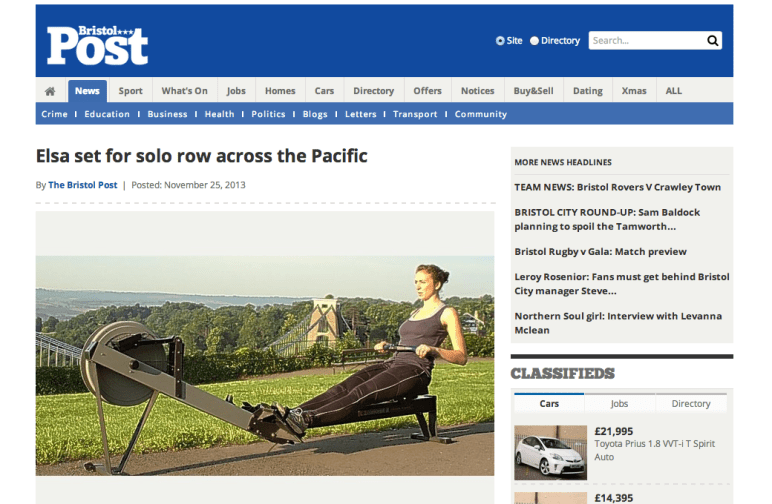Switch to the Directory classifieds tab

[690, 404]
